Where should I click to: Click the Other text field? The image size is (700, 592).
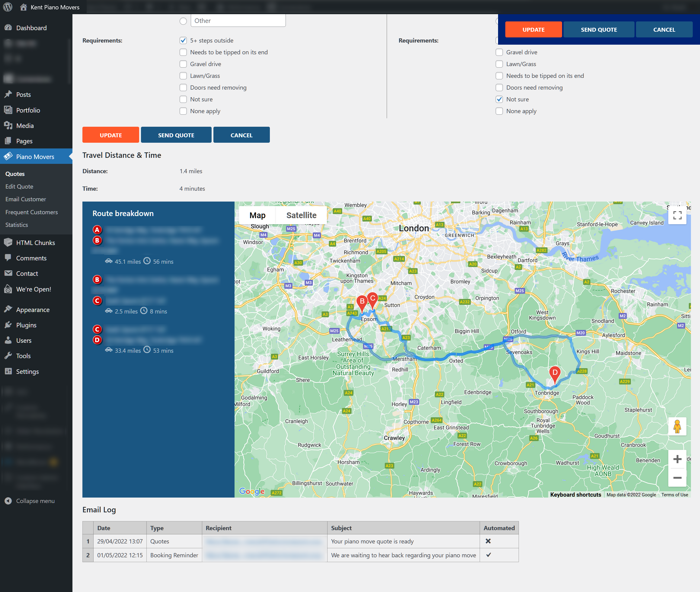coord(238,21)
